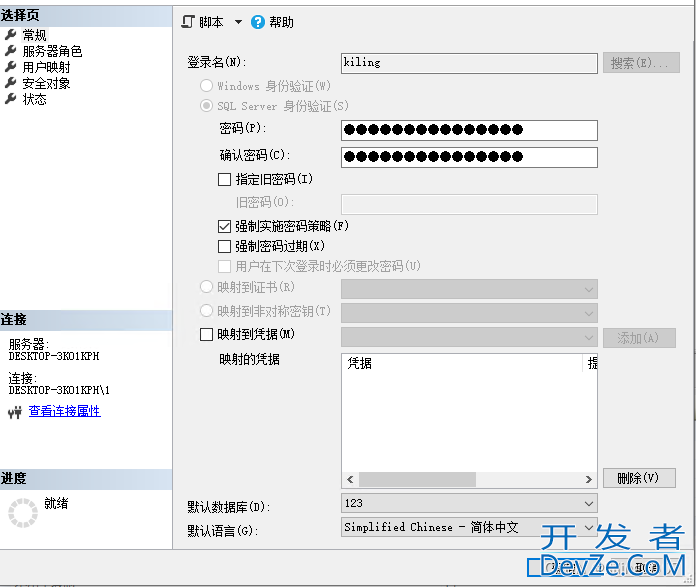Screen dimensions: 696x587
Task: Uncheck 强制实施密码策略(F) checkbox
Action: 225,226
